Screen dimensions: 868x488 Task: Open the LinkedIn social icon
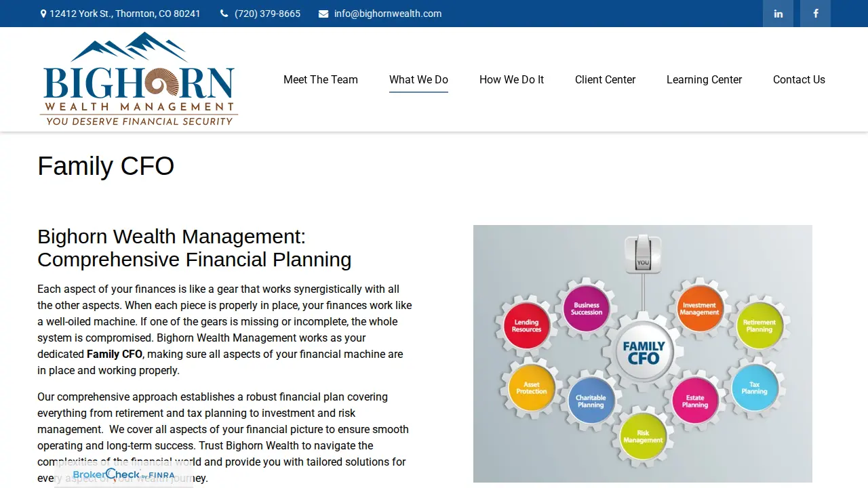pos(778,14)
